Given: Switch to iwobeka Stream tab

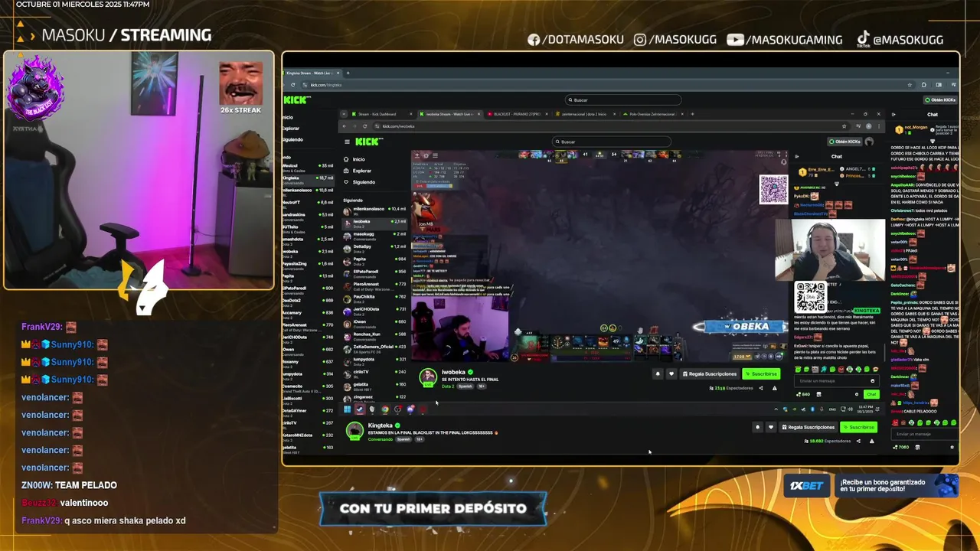Looking at the screenshot, I should [x=450, y=114].
